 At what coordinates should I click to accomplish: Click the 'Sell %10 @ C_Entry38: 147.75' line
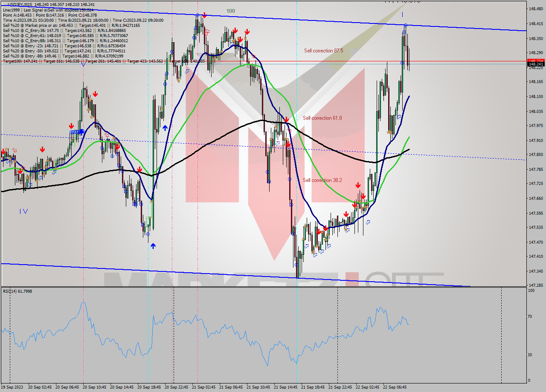point(64,30)
